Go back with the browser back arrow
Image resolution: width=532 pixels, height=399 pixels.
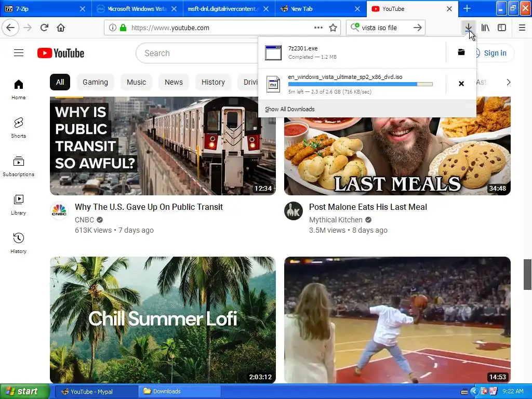pos(10,28)
